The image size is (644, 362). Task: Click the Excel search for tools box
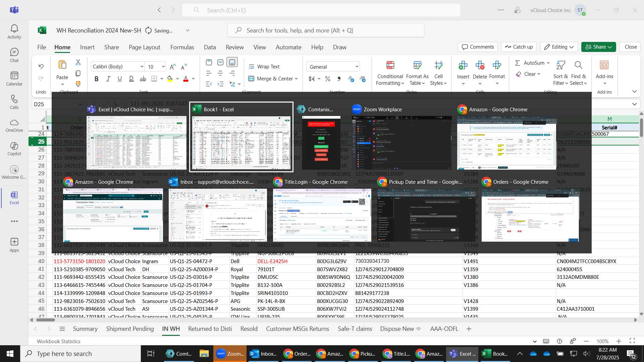[326, 30]
